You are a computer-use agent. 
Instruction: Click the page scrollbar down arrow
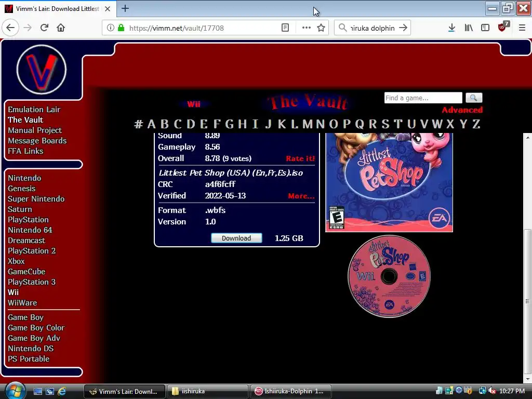[x=528, y=379]
